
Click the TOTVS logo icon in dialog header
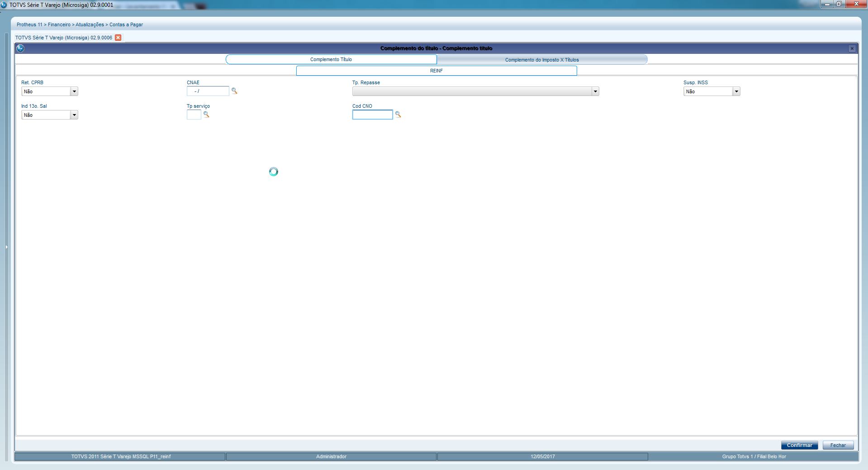click(20, 48)
